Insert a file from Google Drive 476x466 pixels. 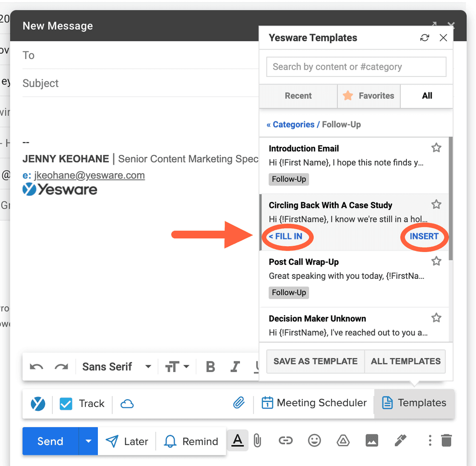(x=343, y=441)
